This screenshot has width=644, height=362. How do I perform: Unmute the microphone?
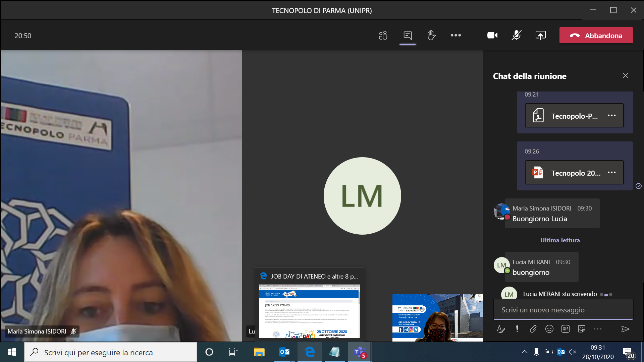[x=517, y=35]
